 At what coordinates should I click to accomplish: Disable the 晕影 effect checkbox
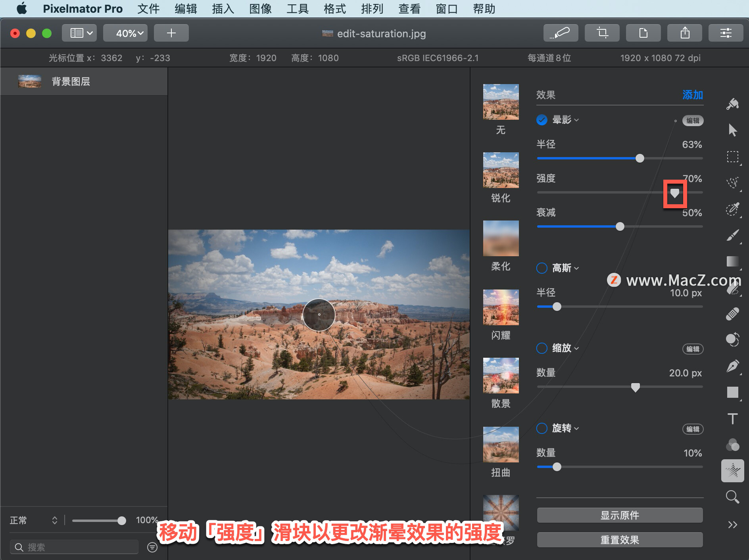[542, 120]
